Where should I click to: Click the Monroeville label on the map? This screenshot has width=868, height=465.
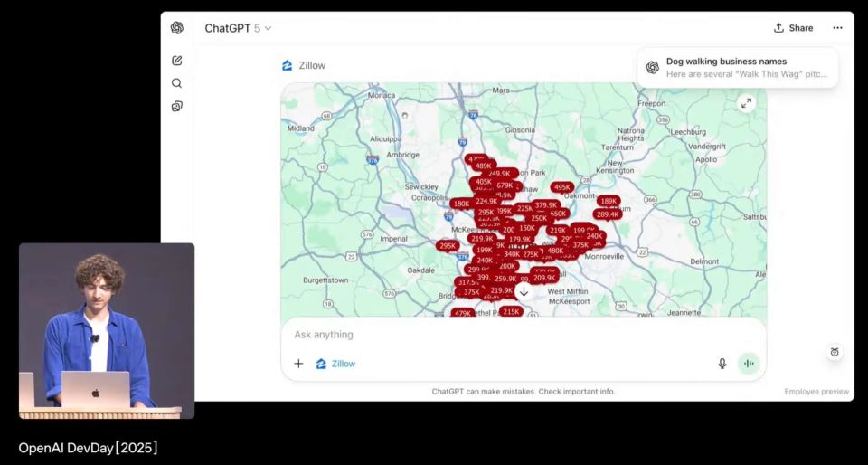coord(604,257)
